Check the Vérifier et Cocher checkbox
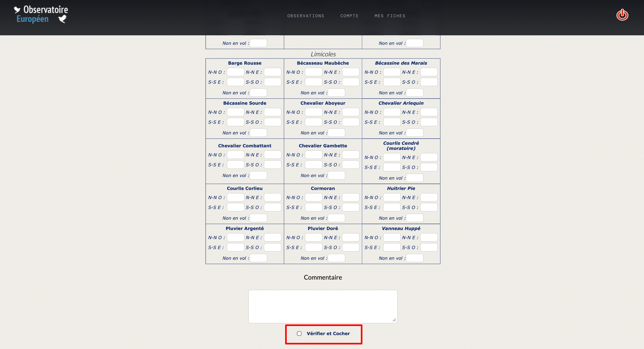Viewport: 644px width, 349px height. click(x=299, y=334)
